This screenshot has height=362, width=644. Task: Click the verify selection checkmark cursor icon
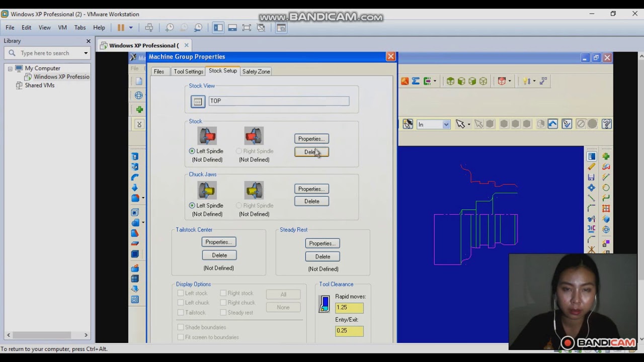tap(567, 124)
